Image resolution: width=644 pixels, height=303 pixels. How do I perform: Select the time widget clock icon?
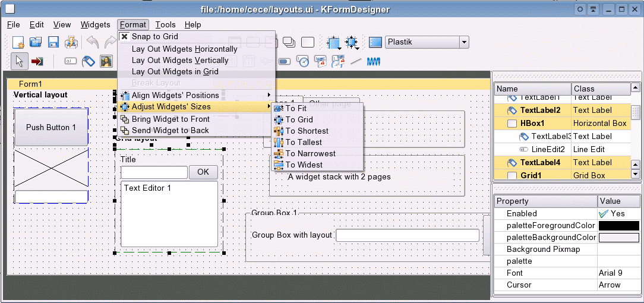point(303,61)
